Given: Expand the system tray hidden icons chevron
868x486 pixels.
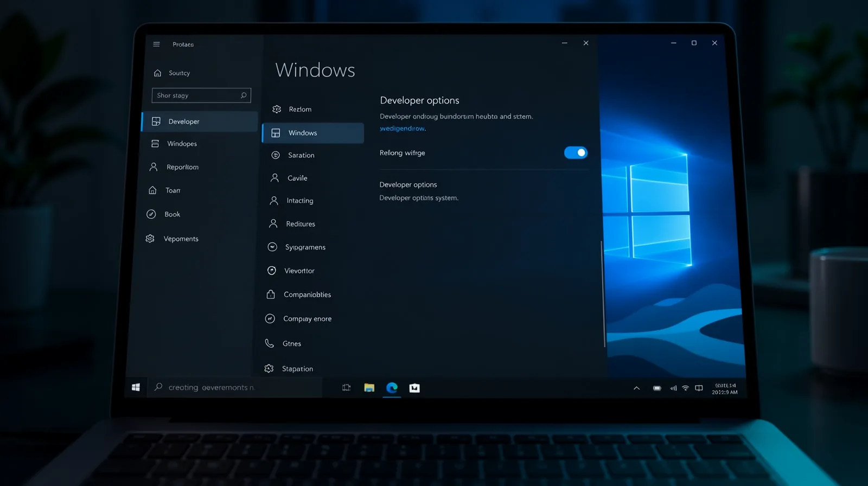Looking at the screenshot, I should [x=636, y=388].
